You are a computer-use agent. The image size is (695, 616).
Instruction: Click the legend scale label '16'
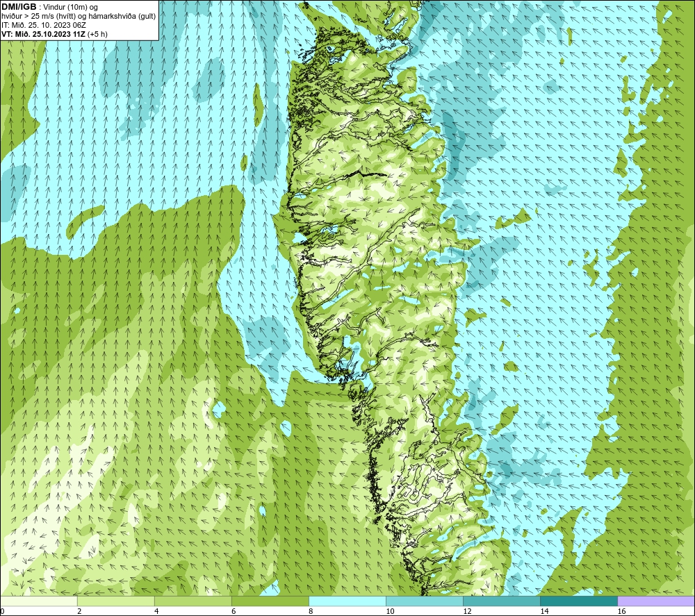(621, 611)
